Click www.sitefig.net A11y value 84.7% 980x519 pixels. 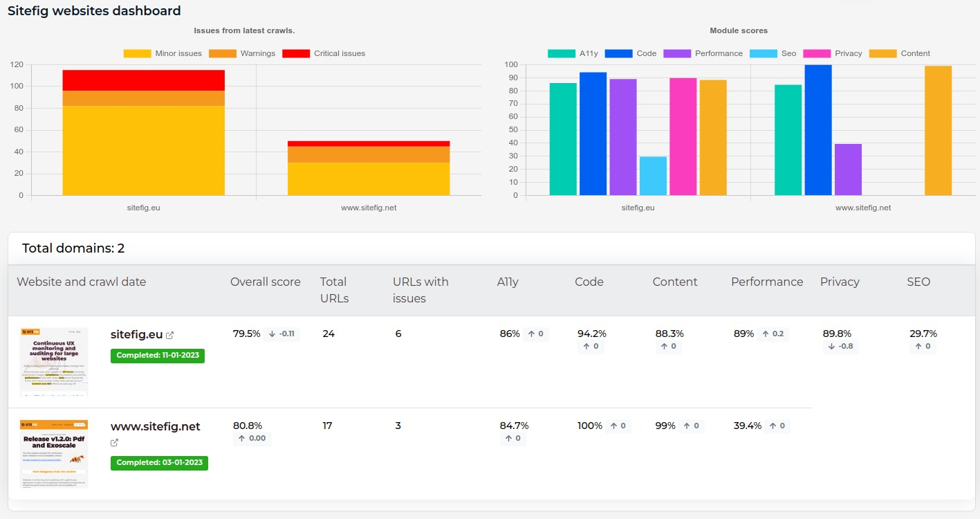click(x=514, y=426)
